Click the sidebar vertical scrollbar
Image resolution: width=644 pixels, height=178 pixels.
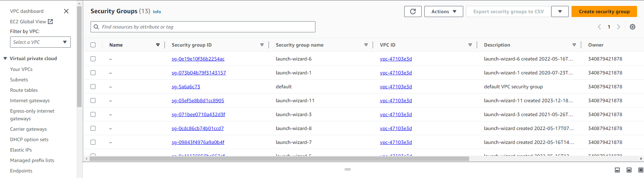pyautogui.click(x=79, y=56)
